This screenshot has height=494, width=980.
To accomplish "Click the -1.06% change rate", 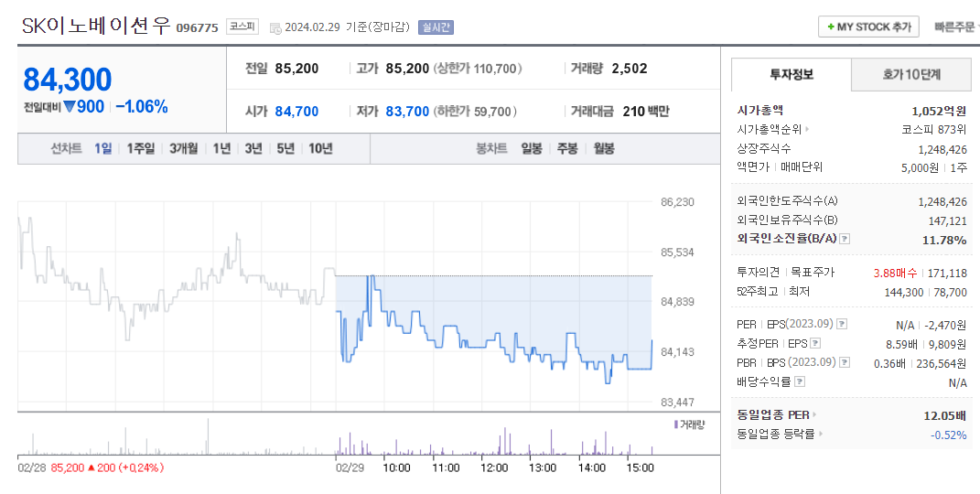I will click(x=142, y=107).
